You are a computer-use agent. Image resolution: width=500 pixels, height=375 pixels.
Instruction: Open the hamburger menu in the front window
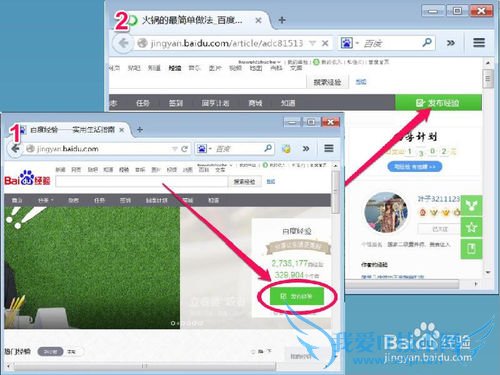(329, 148)
